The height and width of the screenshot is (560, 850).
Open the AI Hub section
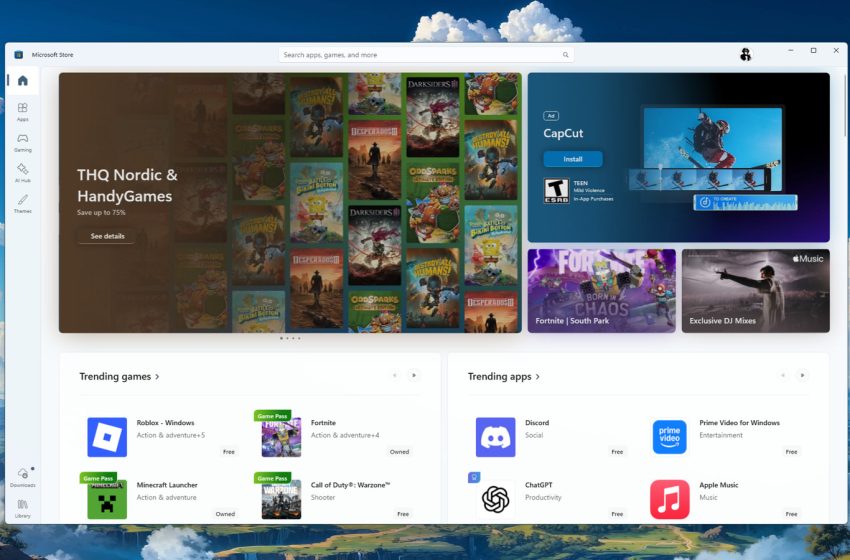[x=22, y=173]
